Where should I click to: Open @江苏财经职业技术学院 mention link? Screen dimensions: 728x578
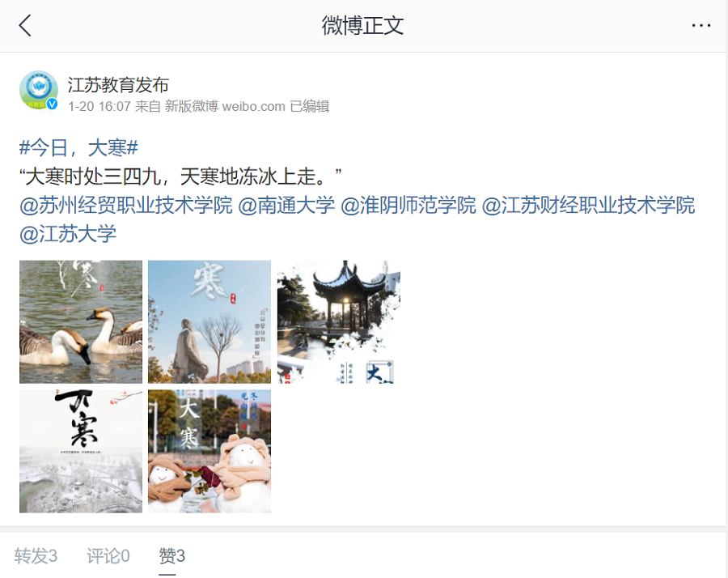tap(588, 205)
